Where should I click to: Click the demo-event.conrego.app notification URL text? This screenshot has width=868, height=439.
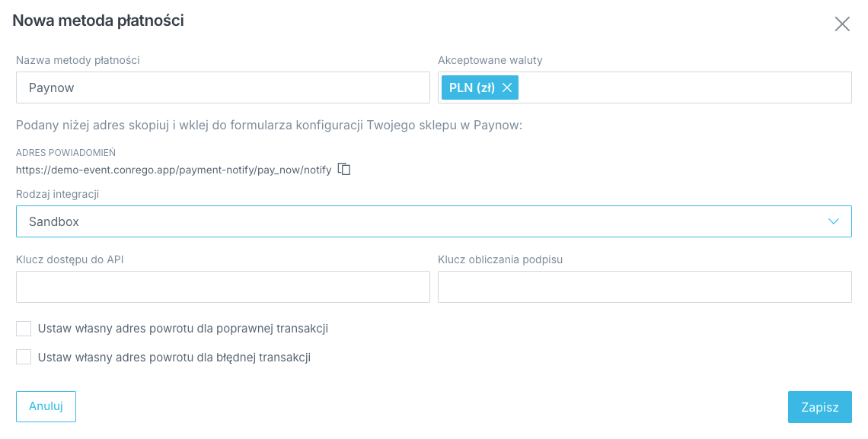tap(174, 170)
